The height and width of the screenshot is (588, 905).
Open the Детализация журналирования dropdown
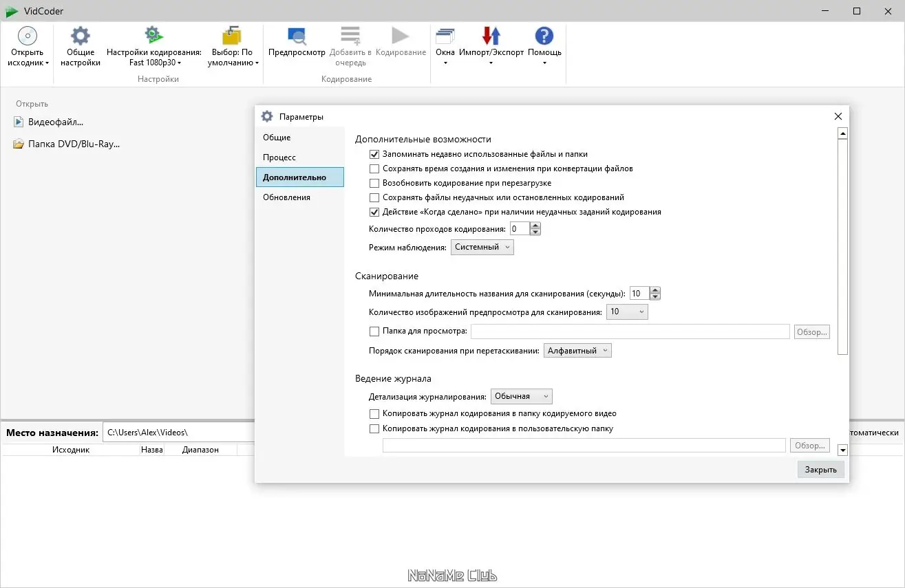pyautogui.click(x=522, y=397)
